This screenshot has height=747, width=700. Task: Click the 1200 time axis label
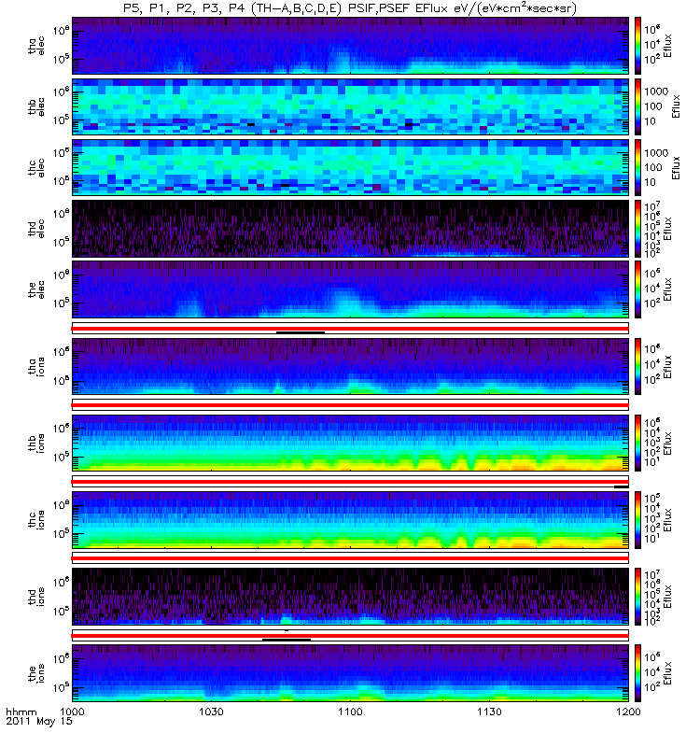[x=628, y=712]
